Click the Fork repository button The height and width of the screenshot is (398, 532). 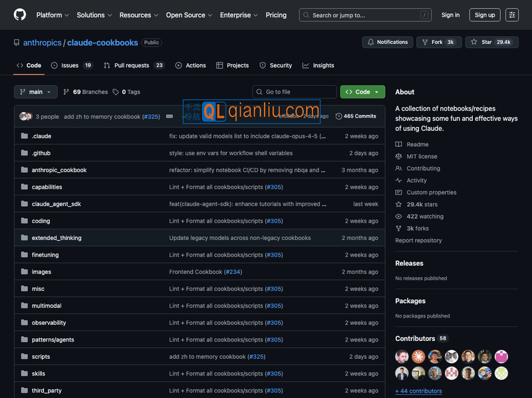point(438,42)
